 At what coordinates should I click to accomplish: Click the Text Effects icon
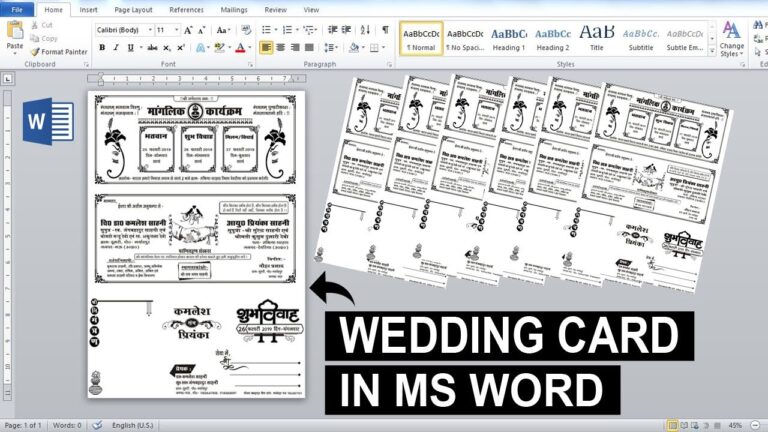coord(201,48)
